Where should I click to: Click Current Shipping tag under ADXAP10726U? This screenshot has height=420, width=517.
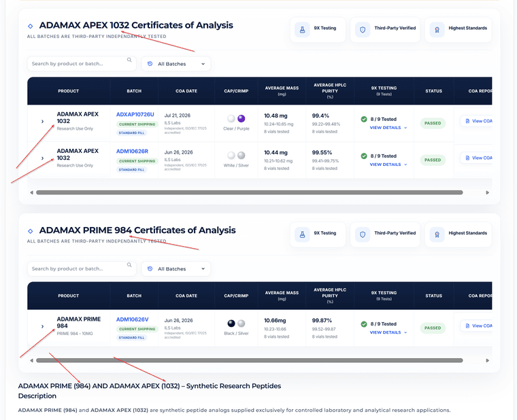click(x=137, y=124)
